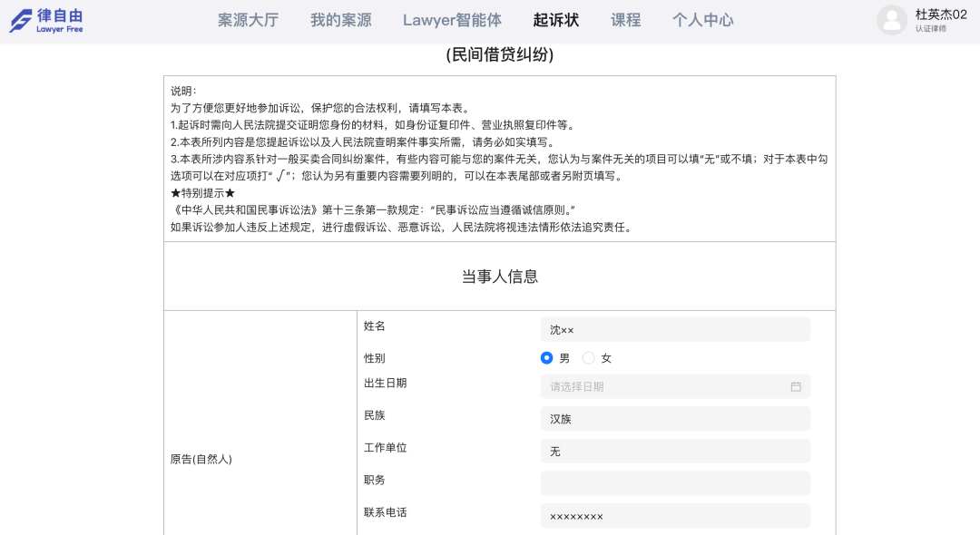Click the 工作单位 input showing 无
980x535 pixels.
point(675,451)
